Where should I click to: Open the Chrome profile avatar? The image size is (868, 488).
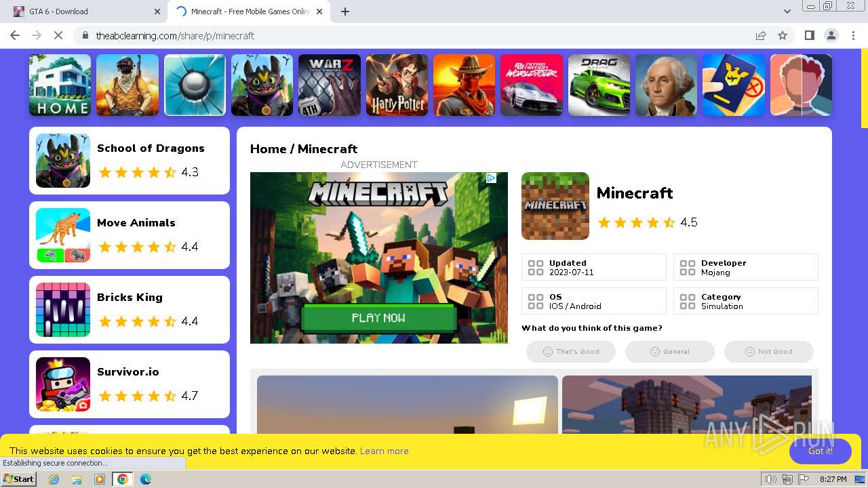tap(831, 35)
